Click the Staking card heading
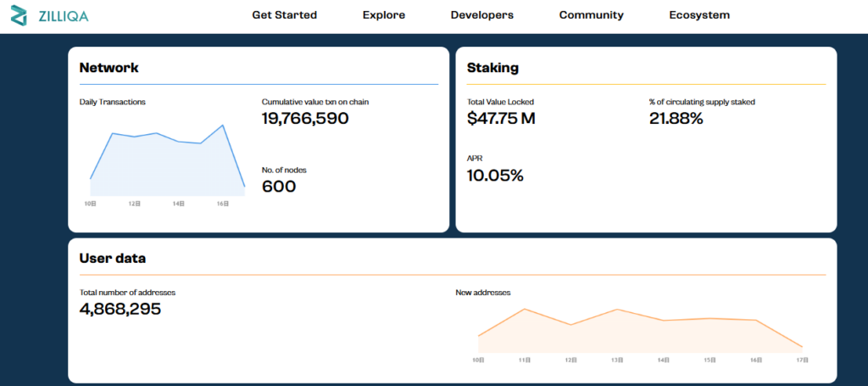Viewport: 868px width, 386px height. pyautogui.click(x=492, y=68)
